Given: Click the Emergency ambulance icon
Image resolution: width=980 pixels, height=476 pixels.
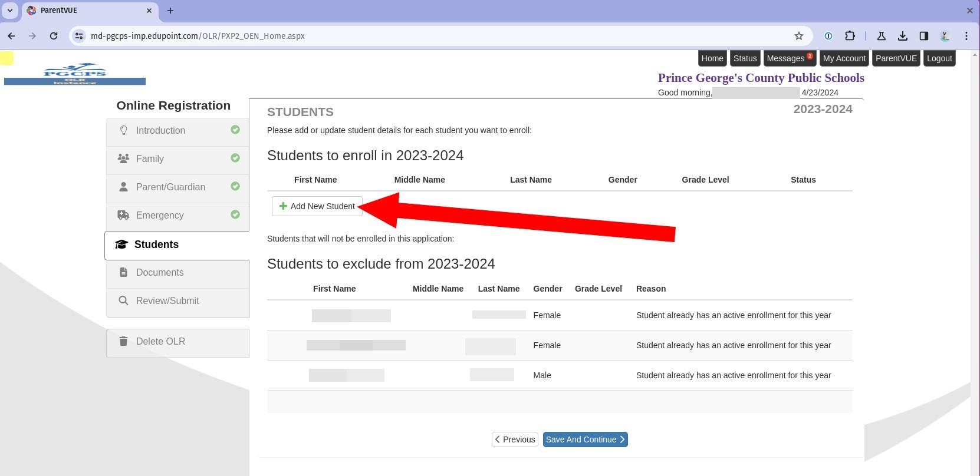Looking at the screenshot, I should 123,216.
